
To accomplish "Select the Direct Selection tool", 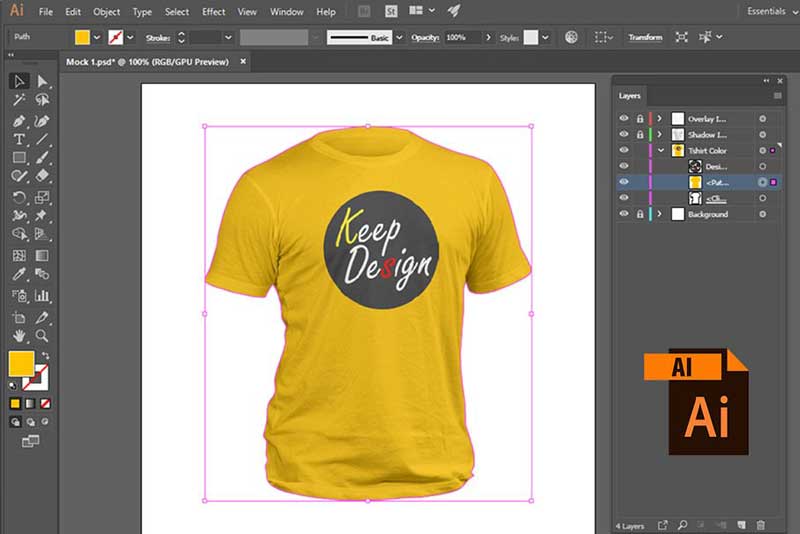I will point(42,81).
